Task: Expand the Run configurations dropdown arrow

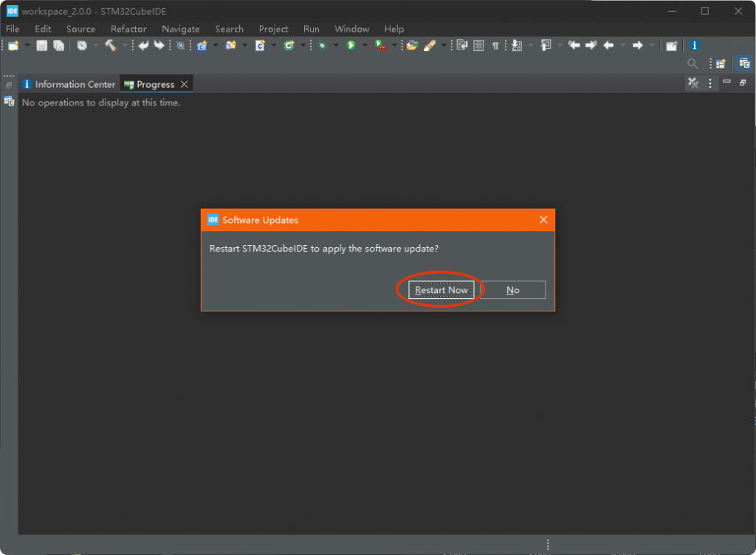Action: 365,46
